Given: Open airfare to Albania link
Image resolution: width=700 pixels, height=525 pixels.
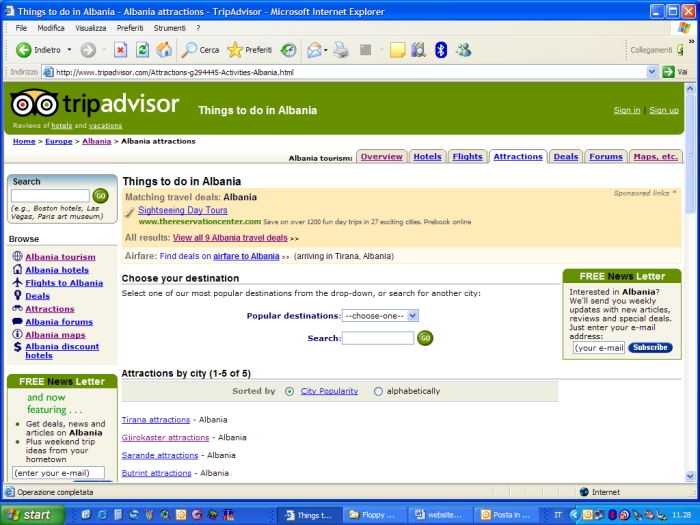Looking at the screenshot, I should 246,256.
